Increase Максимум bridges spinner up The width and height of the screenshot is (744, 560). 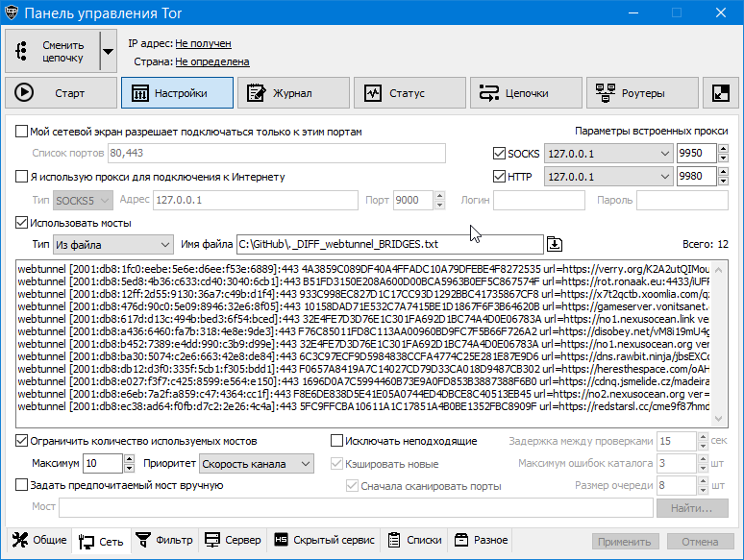pyautogui.click(x=129, y=458)
